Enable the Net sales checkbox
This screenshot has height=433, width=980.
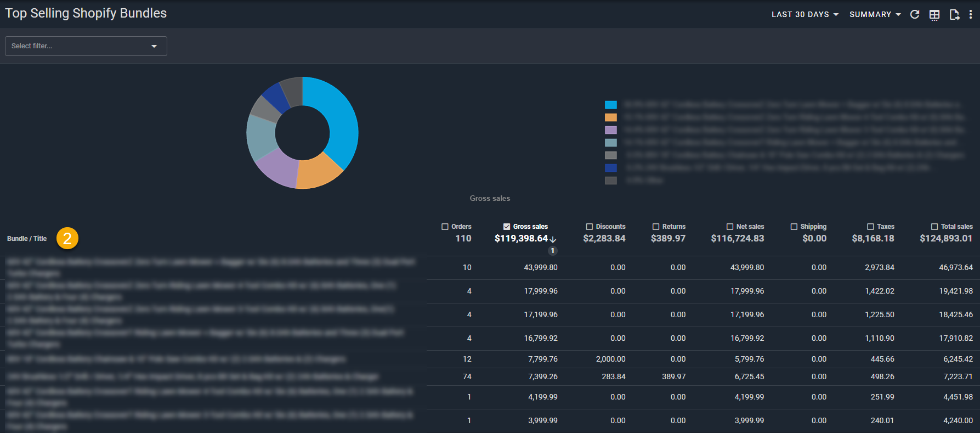pyautogui.click(x=730, y=227)
